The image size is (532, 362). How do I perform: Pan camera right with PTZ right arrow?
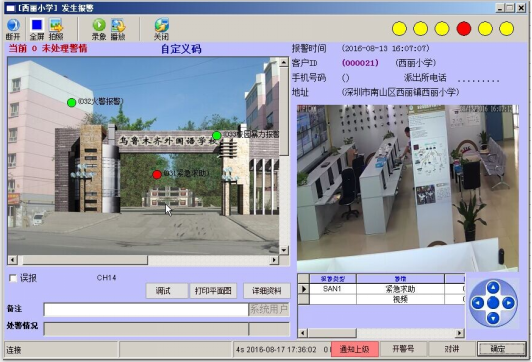[508, 303]
